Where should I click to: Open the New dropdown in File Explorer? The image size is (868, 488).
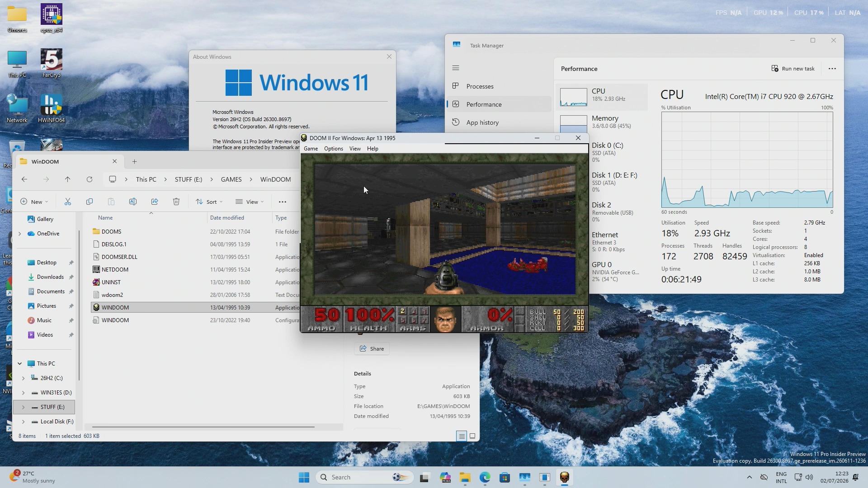click(x=34, y=202)
